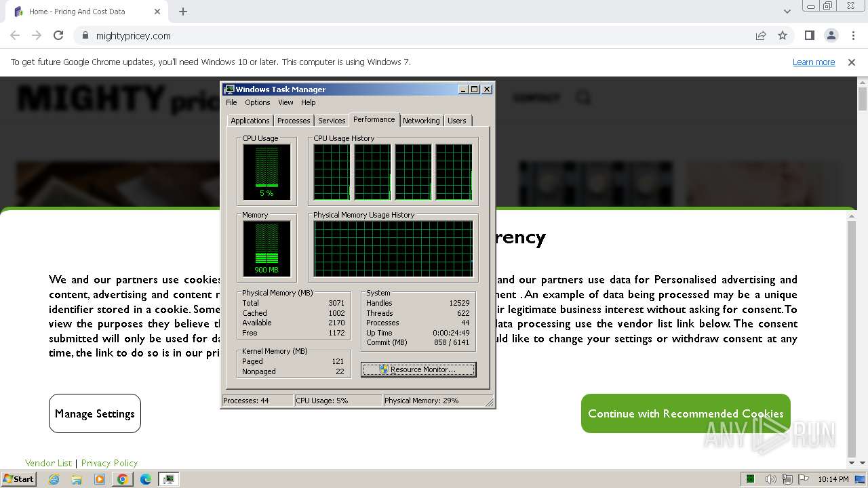Open a new Chrome tab with plus

point(183,12)
